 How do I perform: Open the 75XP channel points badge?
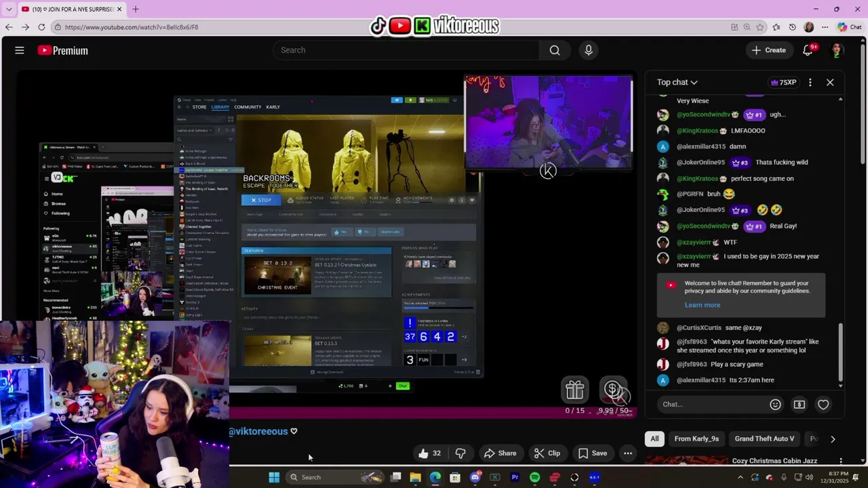tap(784, 82)
